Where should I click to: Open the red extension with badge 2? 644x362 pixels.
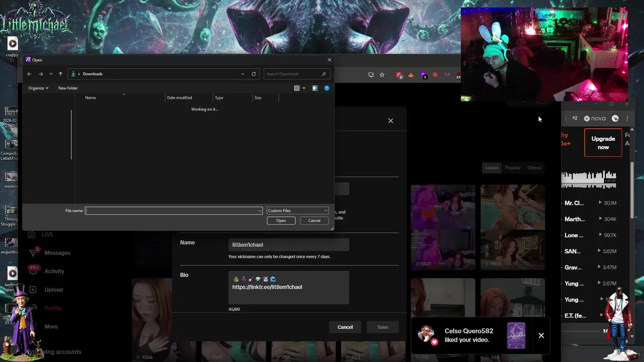pos(399,75)
